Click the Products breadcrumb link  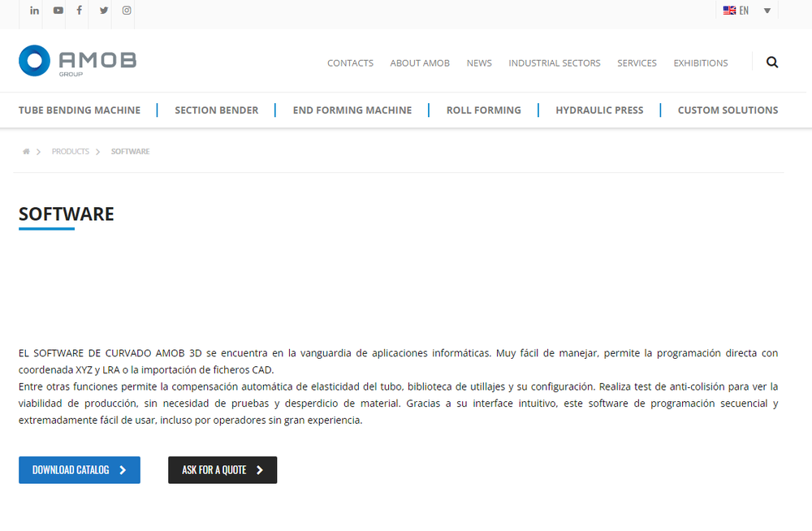71,151
